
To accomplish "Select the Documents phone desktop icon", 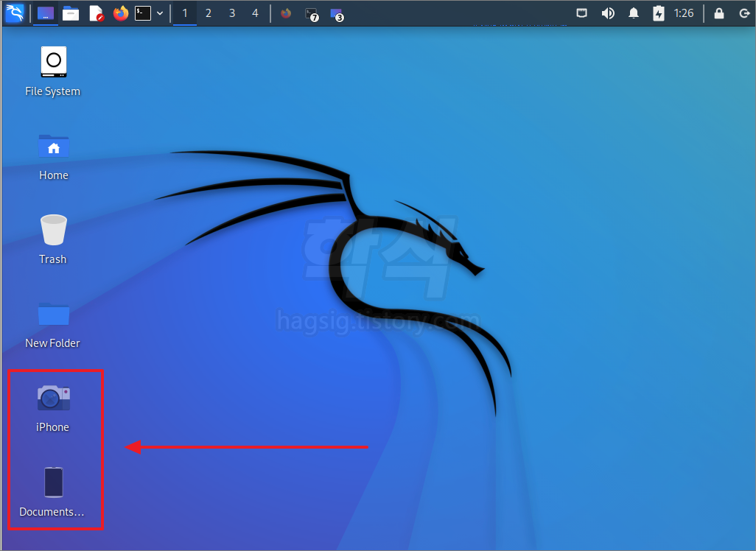I will point(54,482).
